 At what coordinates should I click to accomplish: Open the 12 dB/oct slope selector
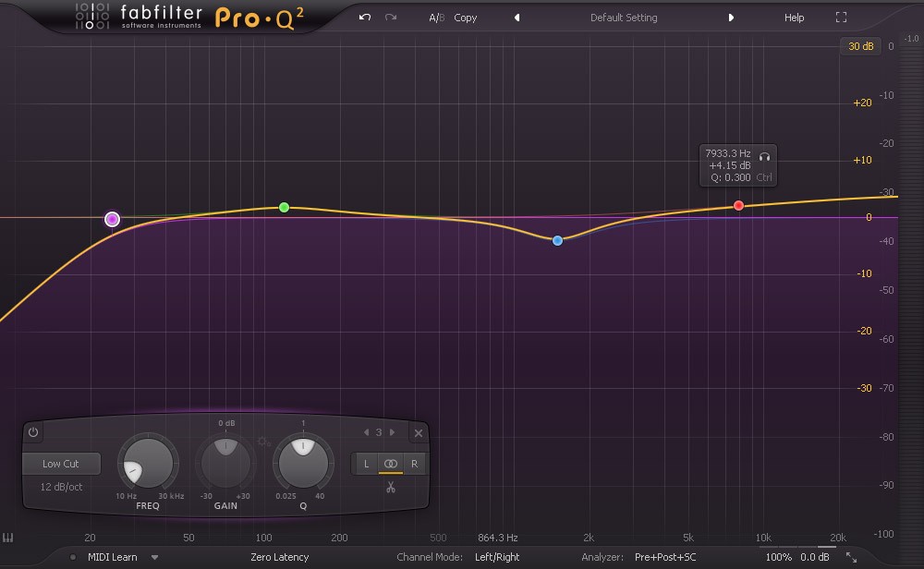(x=61, y=487)
